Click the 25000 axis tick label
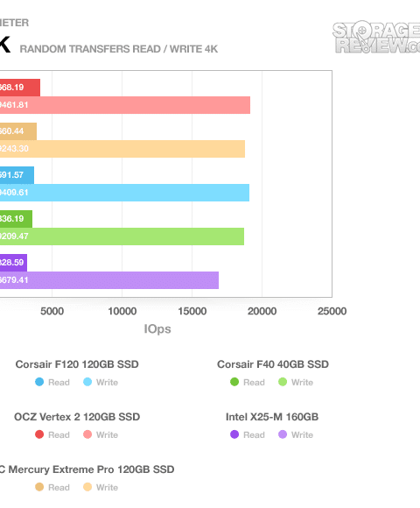 [332, 311]
